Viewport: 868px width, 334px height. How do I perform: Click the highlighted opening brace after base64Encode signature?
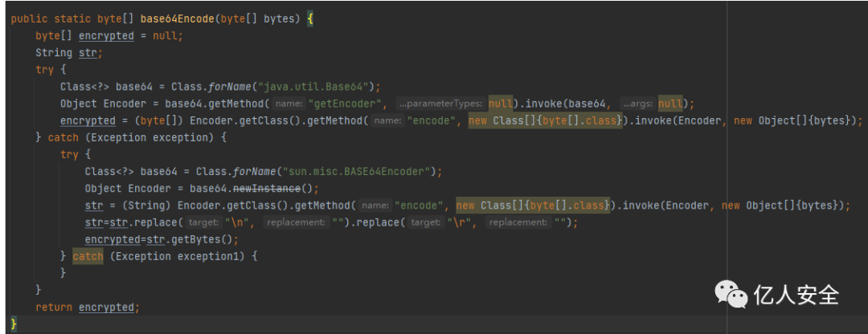pos(310,18)
